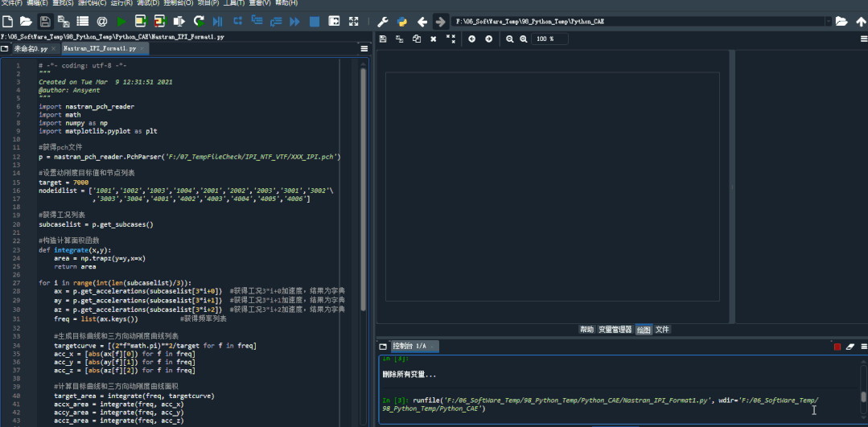Viewport: 868px width, 427px height.
Task: Open a file via the folder icon
Action: 26,22
